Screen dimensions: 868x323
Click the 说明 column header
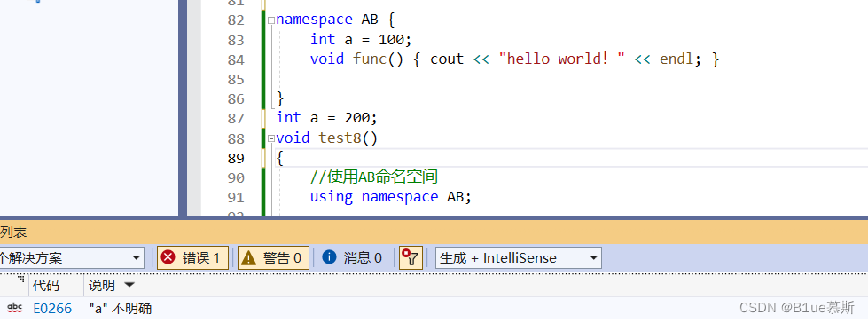coord(102,286)
